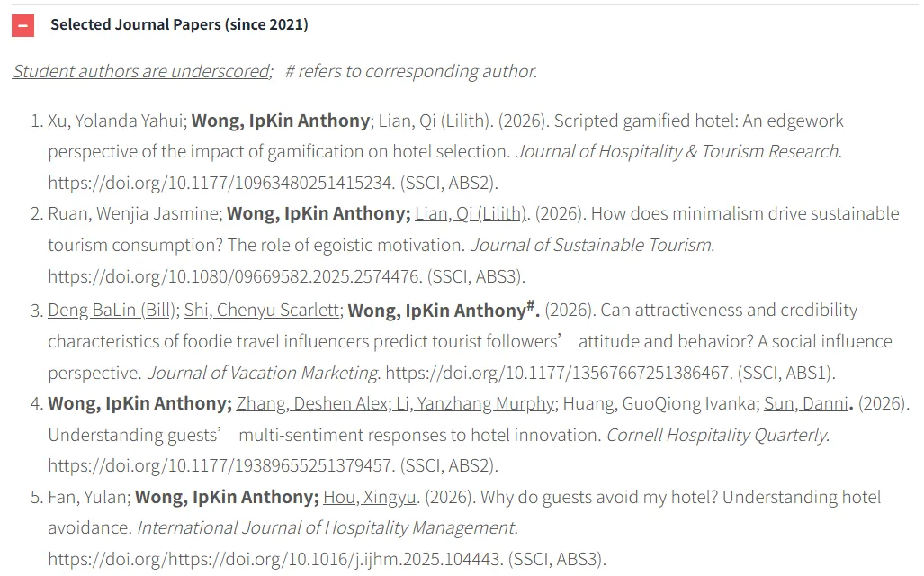Click the 'Student authors are underscored' note
924x576 pixels.
point(142,71)
